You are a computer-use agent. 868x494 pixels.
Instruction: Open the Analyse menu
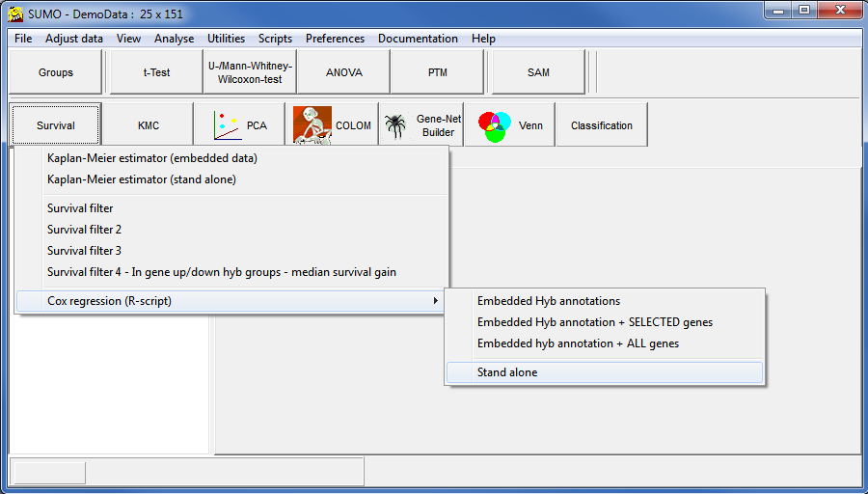[x=174, y=39]
